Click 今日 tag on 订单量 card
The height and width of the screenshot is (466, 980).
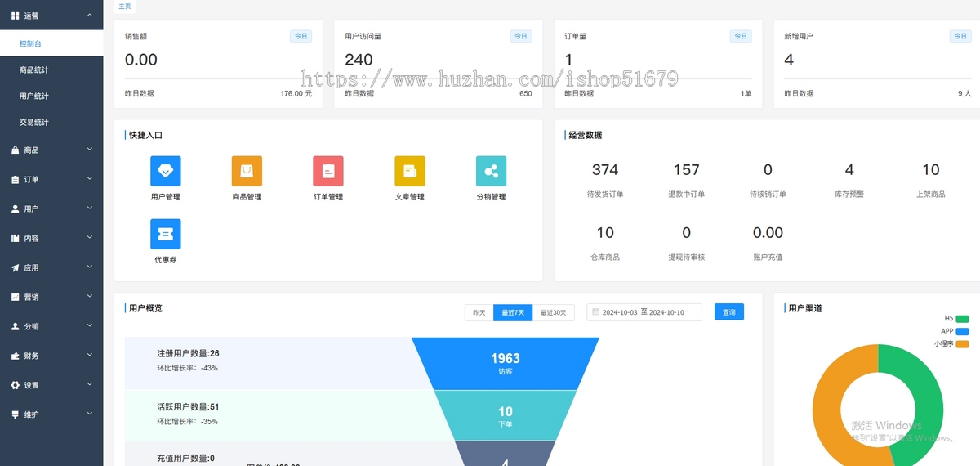741,36
